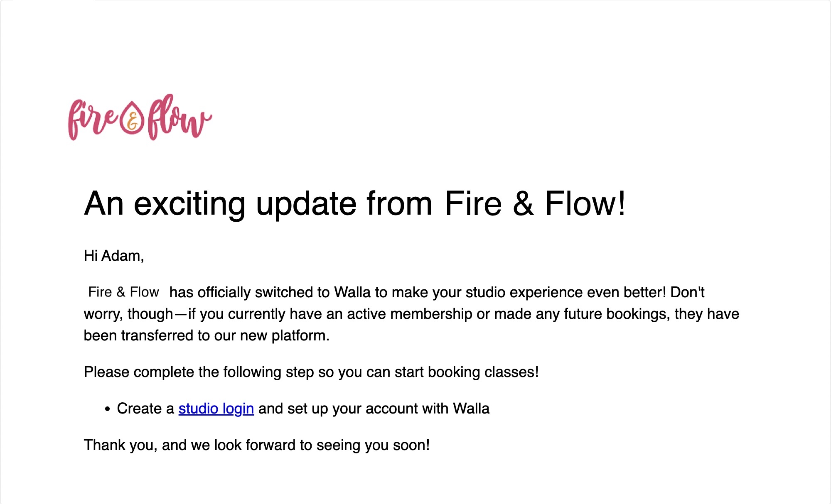Click the bullet point before "Create a"

click(x=108, y=409)
